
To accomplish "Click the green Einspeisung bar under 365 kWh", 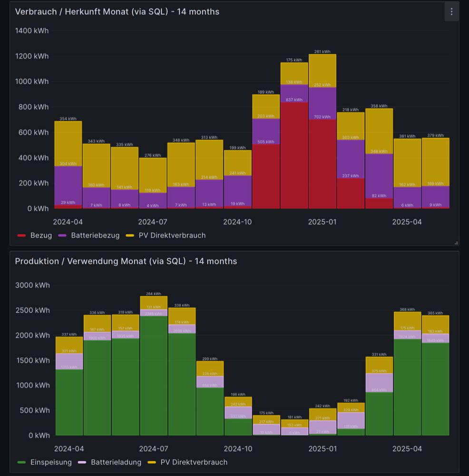I will [435, 389].
